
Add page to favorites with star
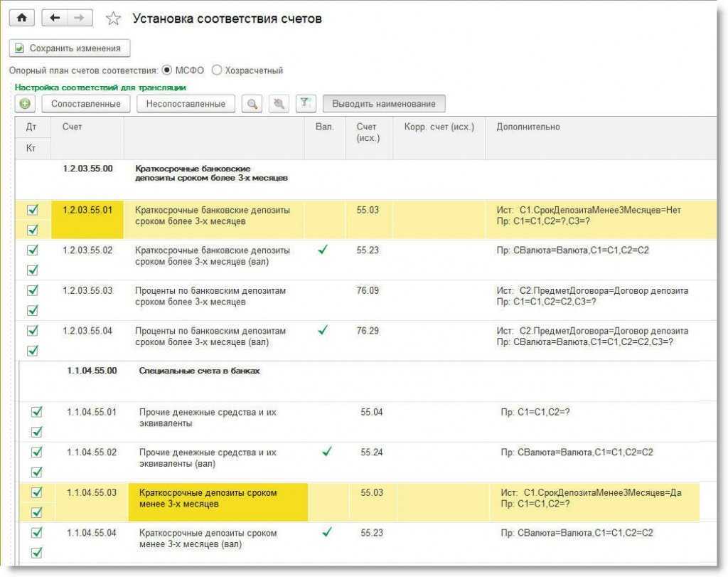pyautogui.click(x=112, y=19)
